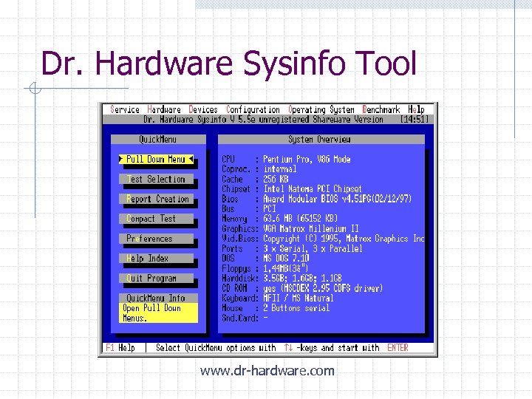
Task: Click the clock display 14:51
Action: 415,120
